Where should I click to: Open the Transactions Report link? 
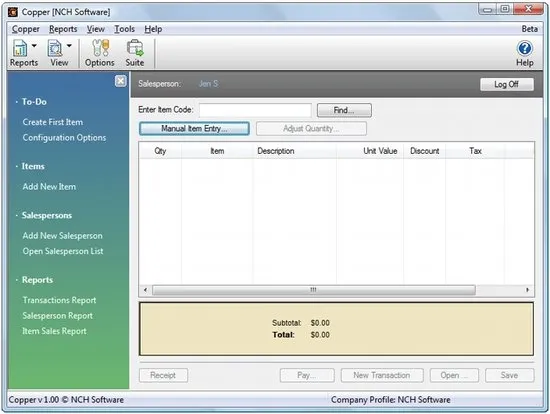pos(59,300)
